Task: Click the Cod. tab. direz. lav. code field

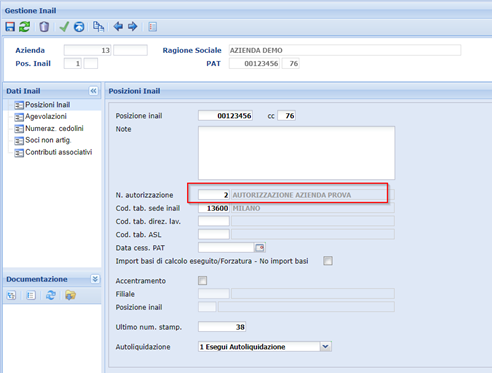Action: (214, 221)
